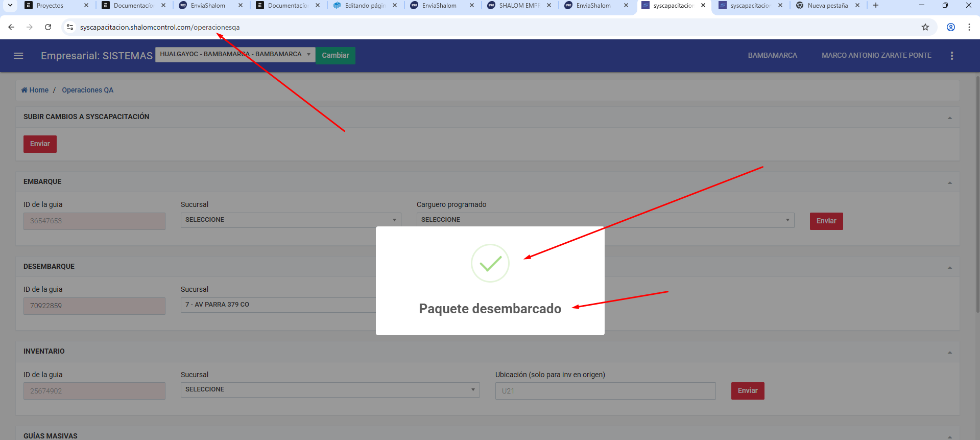Click the Ubicación input field showing U21
Screen dimensions: 980x440
point(605,391)
